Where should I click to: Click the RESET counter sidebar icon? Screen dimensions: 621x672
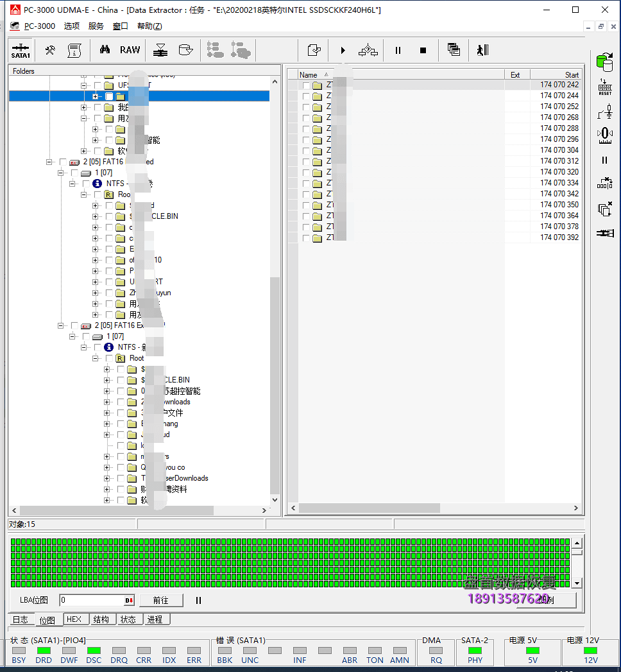click(x=605, y=87)
